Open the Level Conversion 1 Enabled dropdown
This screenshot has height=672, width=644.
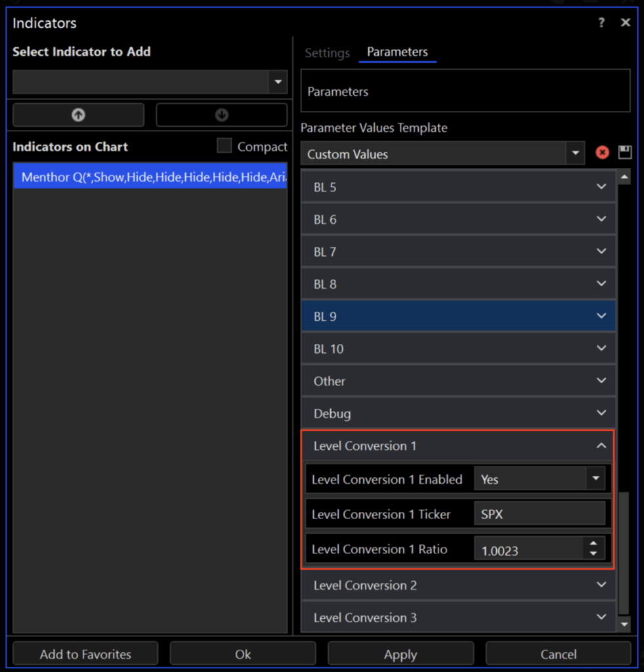pos(597,478)
